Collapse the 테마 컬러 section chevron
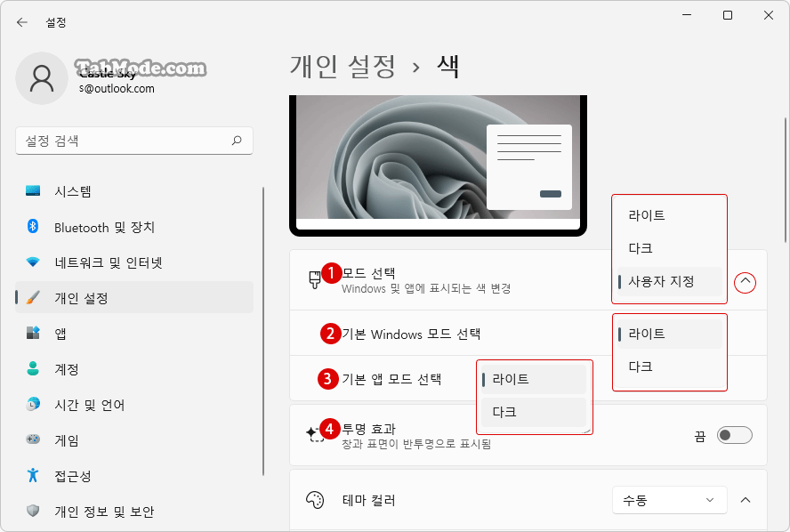Viewport: 790px width, 532px height. [x=746, y=500]
